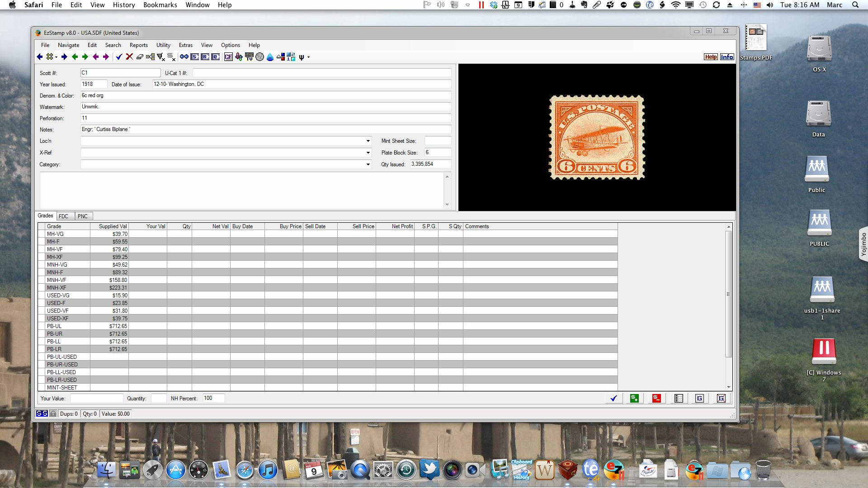Click the green right arrow icon
868x488 pixels.
point(85,57)
